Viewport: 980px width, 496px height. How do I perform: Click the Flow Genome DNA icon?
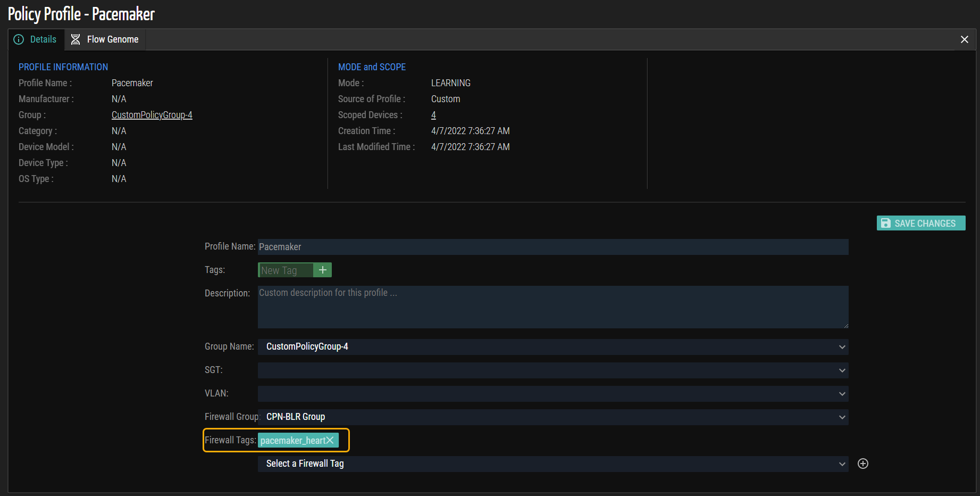76,39
